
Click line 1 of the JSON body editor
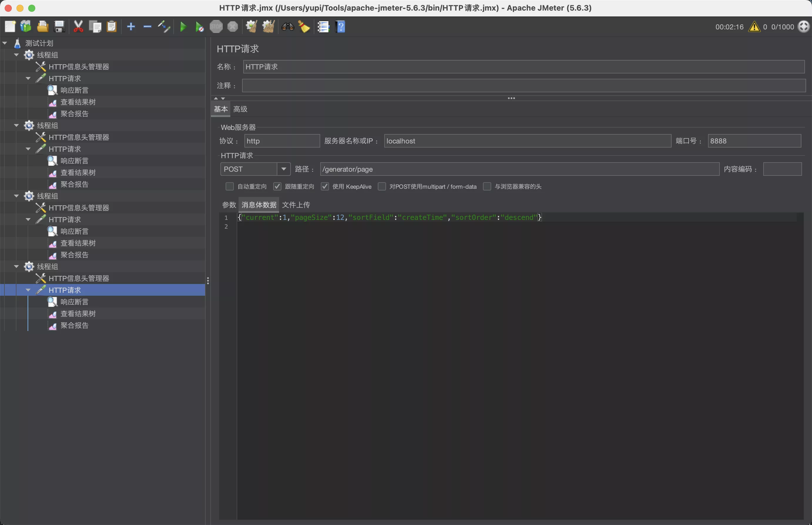click(517, 218)
